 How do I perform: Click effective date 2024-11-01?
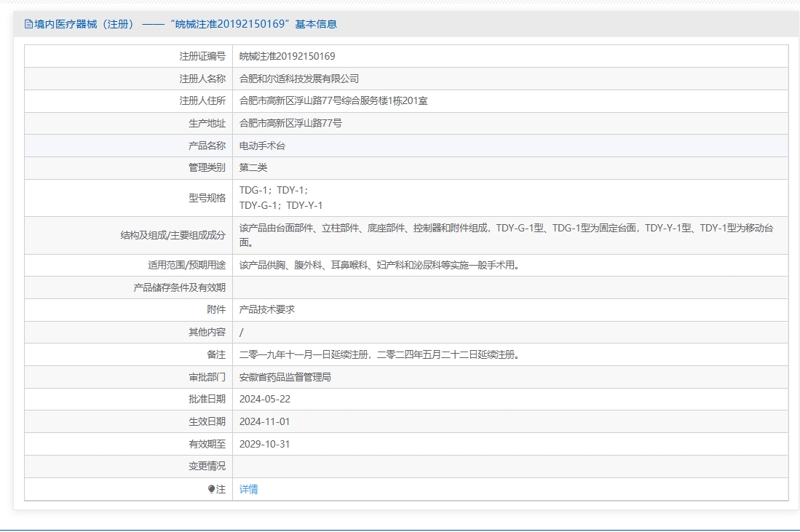coord(264,422)
